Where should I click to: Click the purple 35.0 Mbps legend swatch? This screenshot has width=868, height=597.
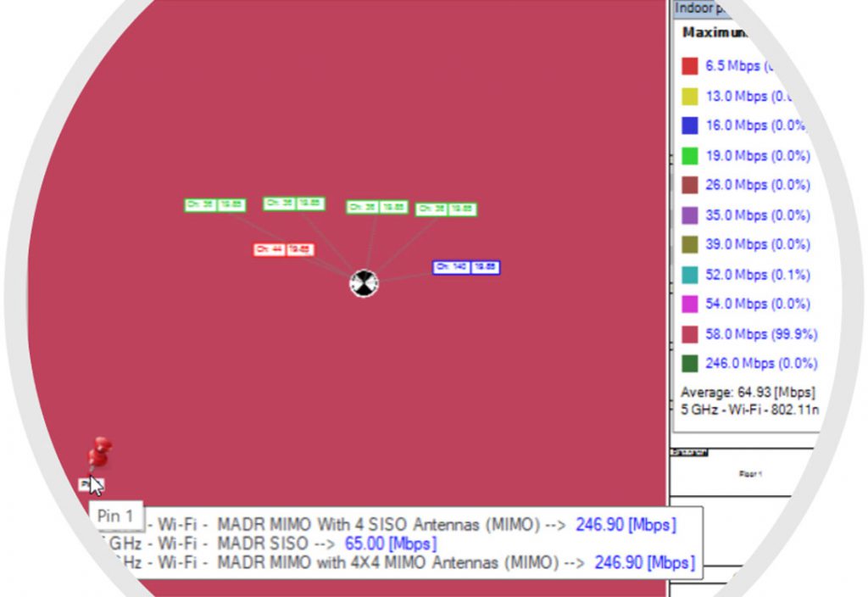tap(690, 215)
